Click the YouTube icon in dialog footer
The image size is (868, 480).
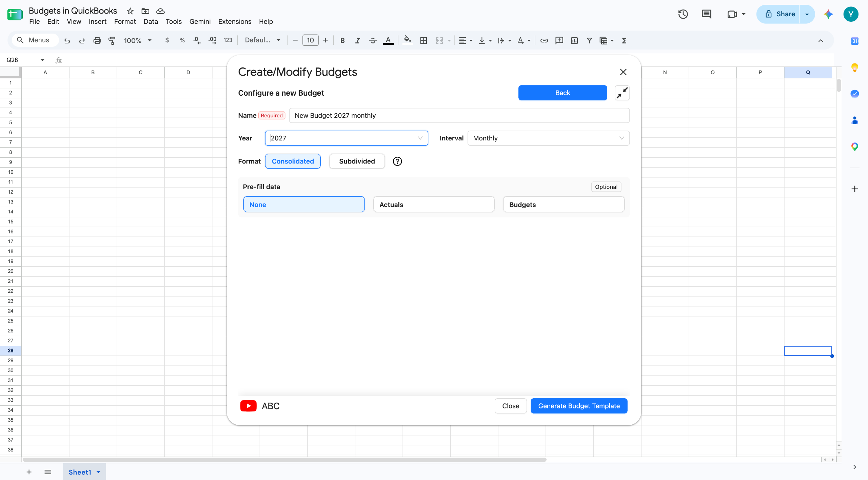pos(248,406)
